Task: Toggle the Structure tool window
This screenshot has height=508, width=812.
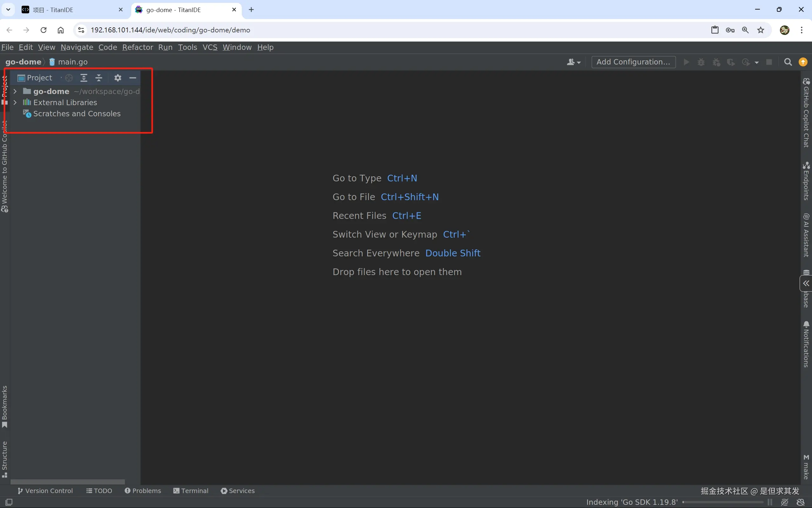Action: tap(5, 459)
